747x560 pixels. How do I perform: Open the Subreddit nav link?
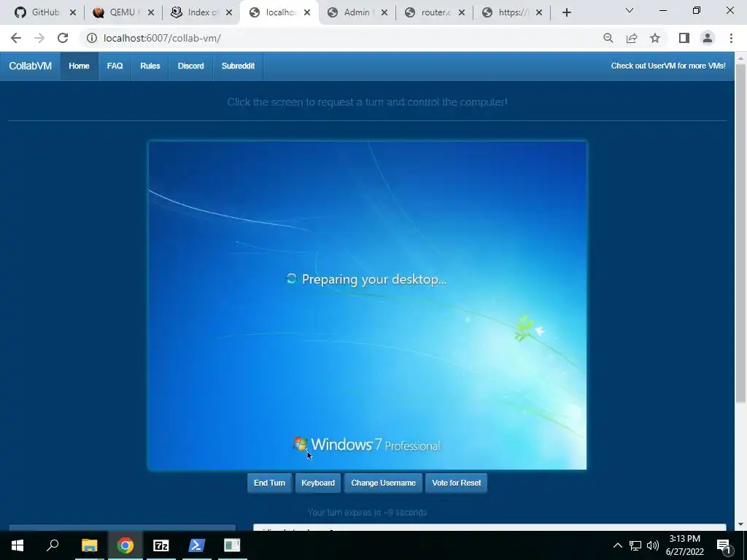point(238,66)
